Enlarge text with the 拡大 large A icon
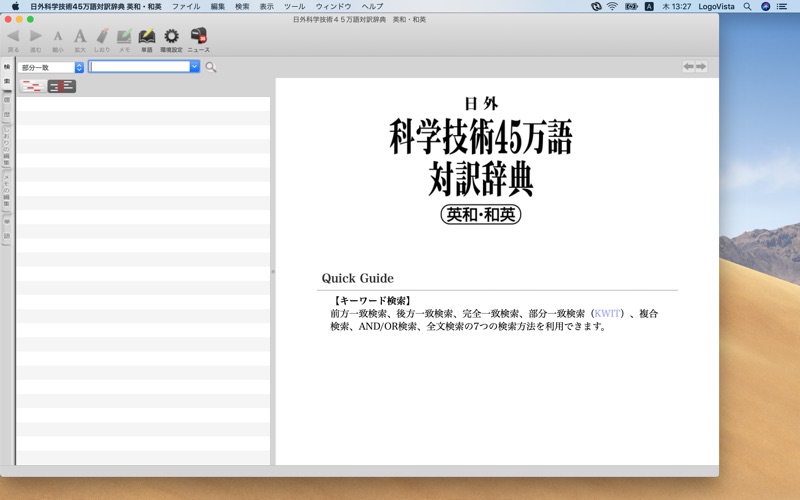The image size is (800, 500). click(x=80, y=36)
